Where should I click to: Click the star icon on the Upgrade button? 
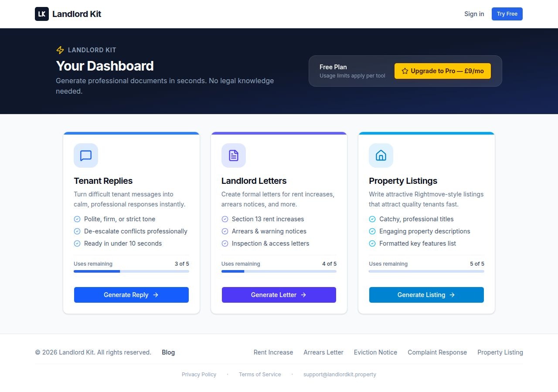pos(405,71)
